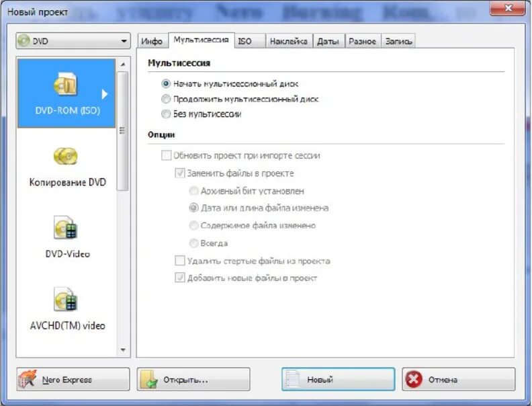Select the AVCHD(TM) video icon
This screenshot has height=406, width=532.
click(x=65, y=299)
